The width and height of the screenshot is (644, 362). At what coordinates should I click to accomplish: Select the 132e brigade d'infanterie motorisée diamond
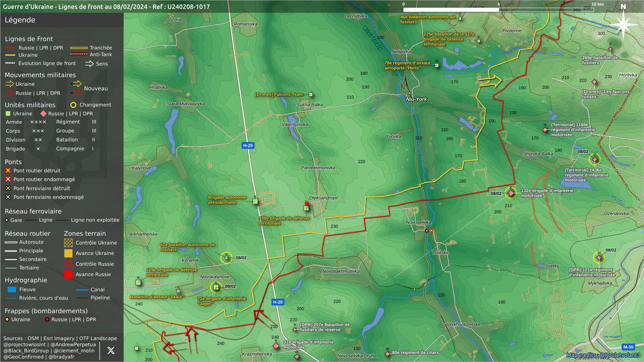[511, 193]
